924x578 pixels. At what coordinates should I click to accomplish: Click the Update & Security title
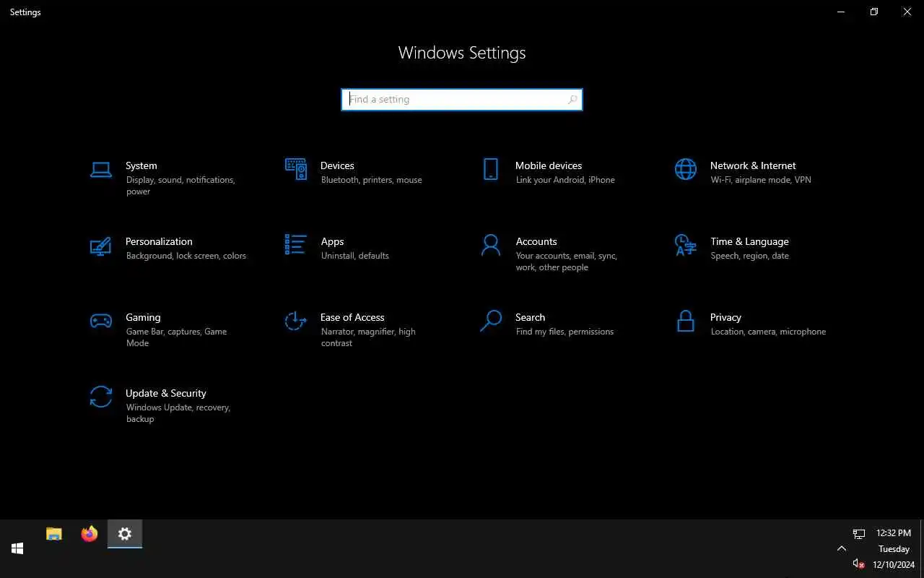point(166,393)
